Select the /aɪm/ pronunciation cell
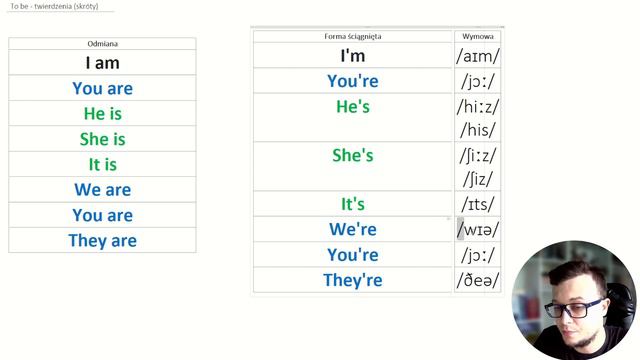Viewport: 640px width, 360px height. [x=478, y=56]
